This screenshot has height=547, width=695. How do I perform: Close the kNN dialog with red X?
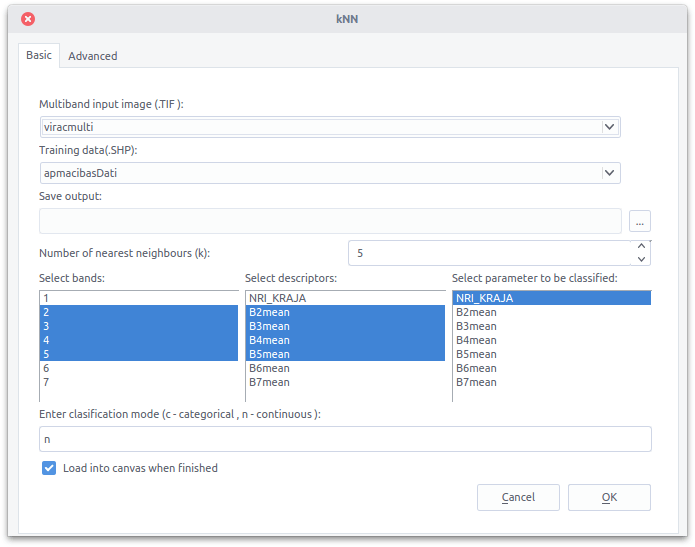(28, 19)
